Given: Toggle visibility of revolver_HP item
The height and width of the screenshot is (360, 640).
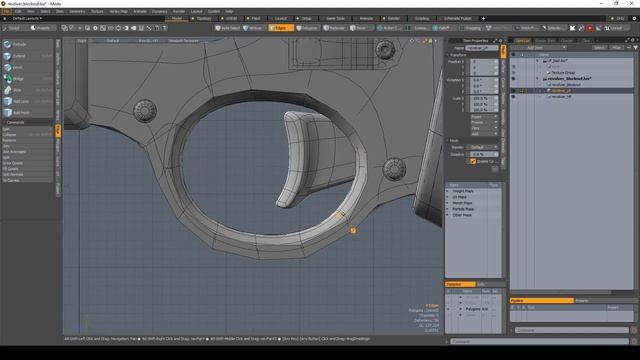Looking at the screenshot, I should pyautogui.click(x=513, y=97).
